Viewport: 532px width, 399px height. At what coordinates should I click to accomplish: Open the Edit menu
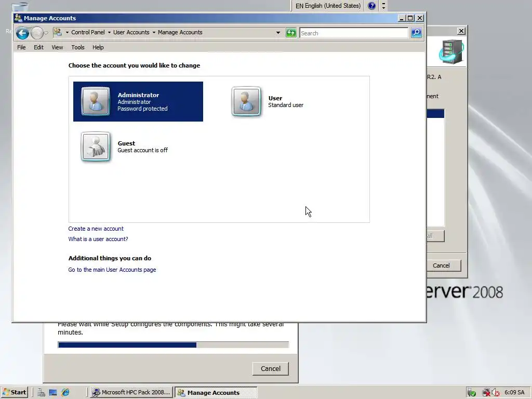[38, 47]
